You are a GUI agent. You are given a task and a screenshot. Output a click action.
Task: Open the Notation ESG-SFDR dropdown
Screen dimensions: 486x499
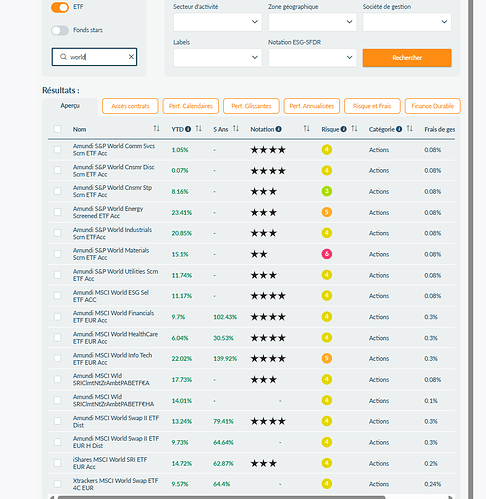312,58
